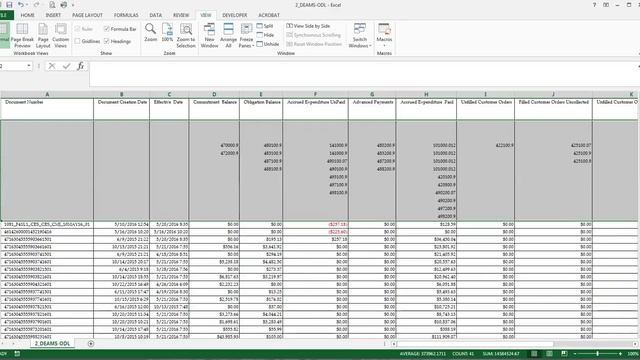The width and height of the screenshot is (640, 360).
Task: Click the Arrange All icon
Action: click(x=228, y=36)
